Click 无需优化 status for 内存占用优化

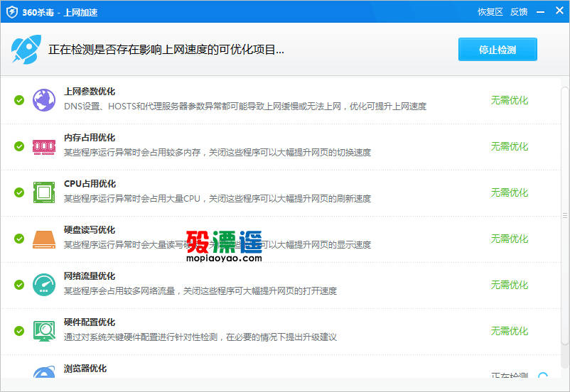tap(510, 146)
